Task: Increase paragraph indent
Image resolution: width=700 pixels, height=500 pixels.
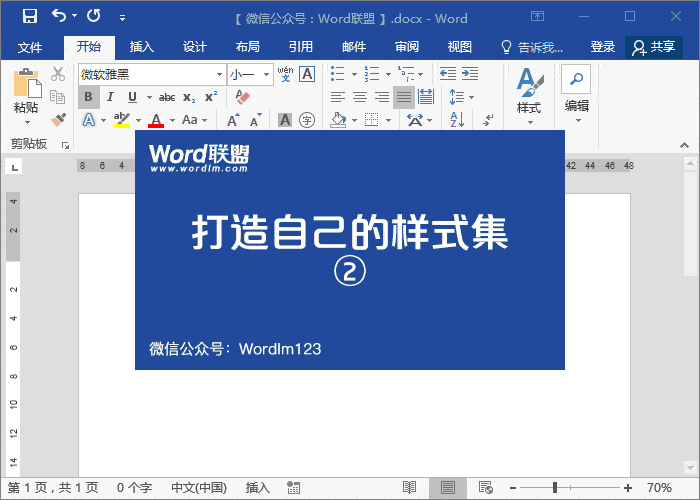Action: tap(470, 74)
